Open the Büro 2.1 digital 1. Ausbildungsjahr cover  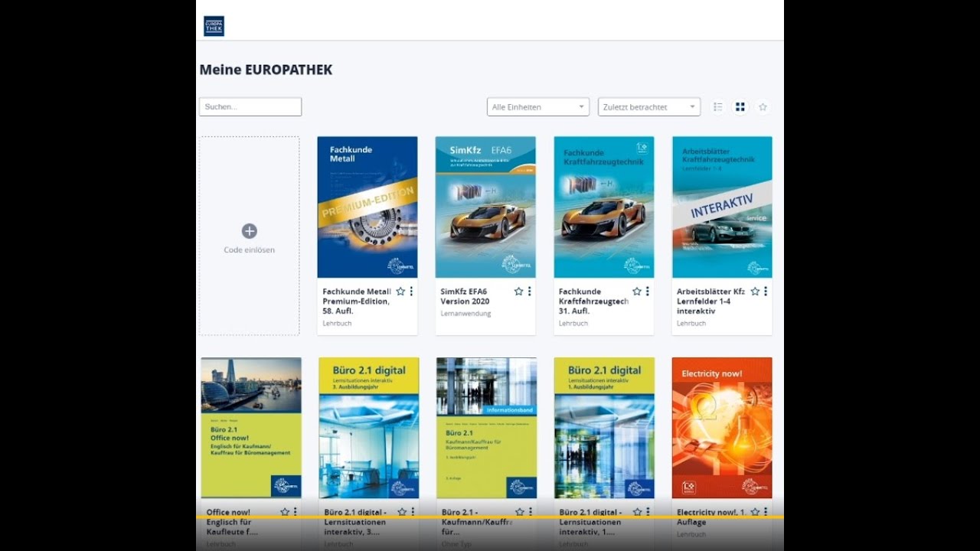[x=604, y=428]
